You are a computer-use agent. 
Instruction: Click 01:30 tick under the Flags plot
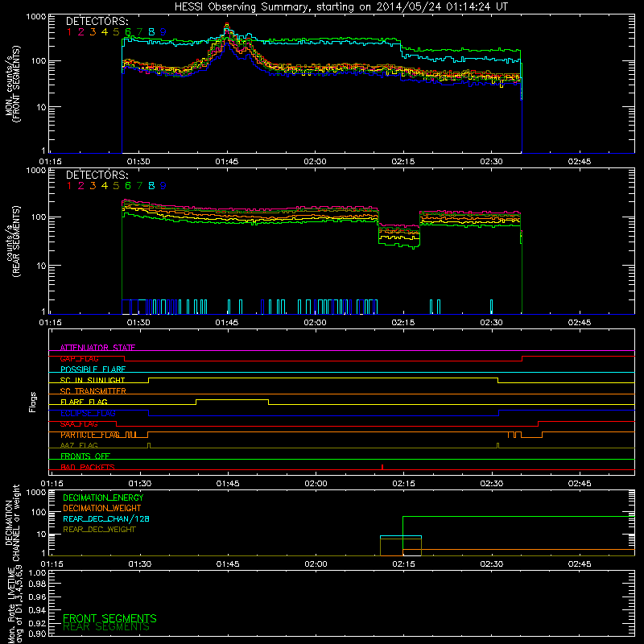tap(139, 484)
